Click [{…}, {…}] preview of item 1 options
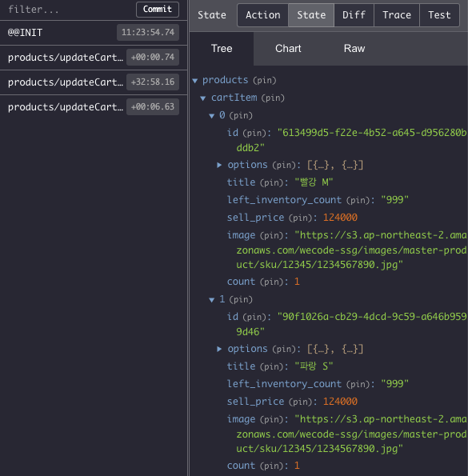The image size is (468, 476). coord(335,349)
